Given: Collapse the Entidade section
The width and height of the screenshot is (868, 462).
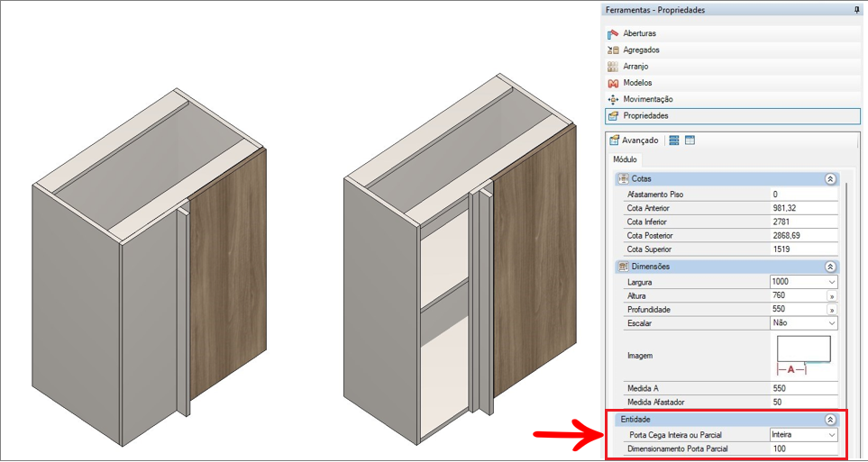Looking at the screenshot, I should (x=829, y=420).
